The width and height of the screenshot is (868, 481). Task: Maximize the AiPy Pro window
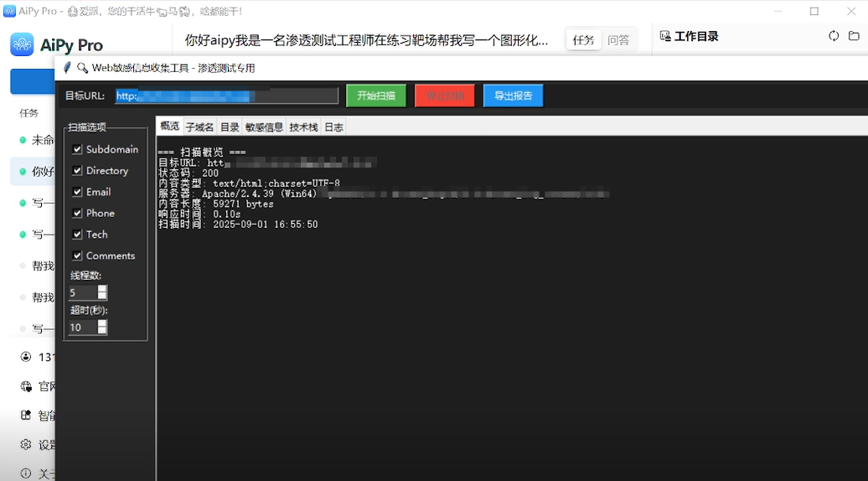814,11
